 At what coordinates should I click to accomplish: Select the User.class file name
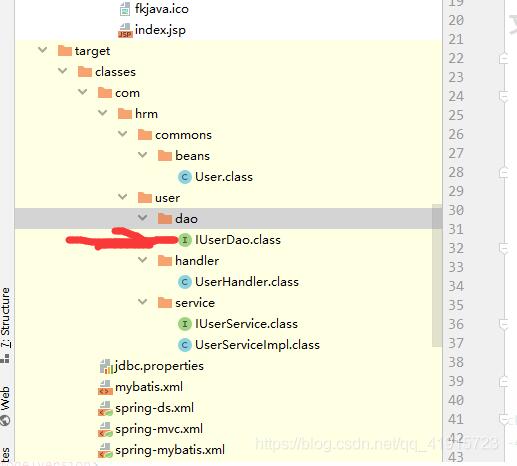[x=224, y=177]
